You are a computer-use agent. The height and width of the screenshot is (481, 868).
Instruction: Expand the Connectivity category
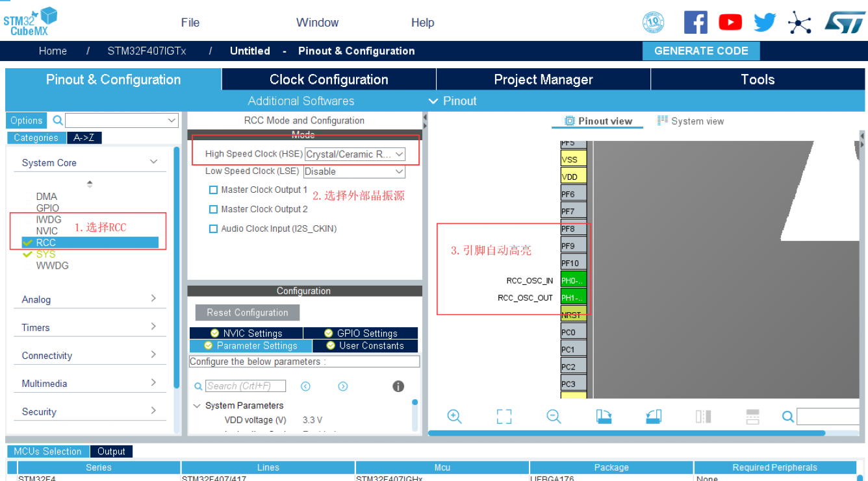(153, 354)
